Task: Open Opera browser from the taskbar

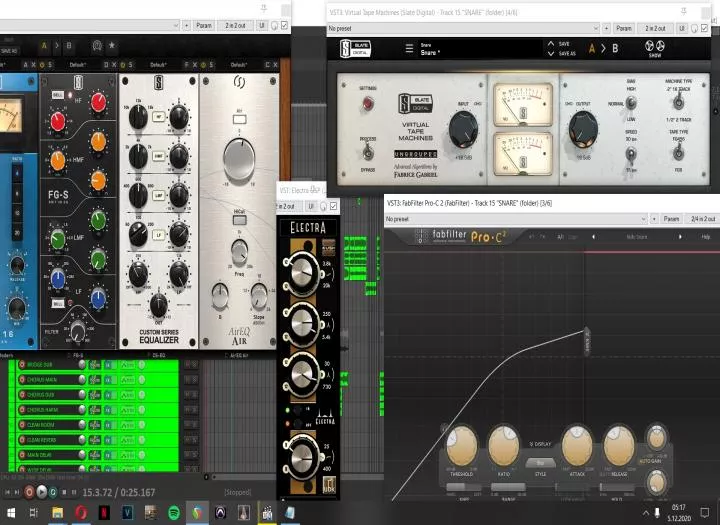Action: [81, 513]
